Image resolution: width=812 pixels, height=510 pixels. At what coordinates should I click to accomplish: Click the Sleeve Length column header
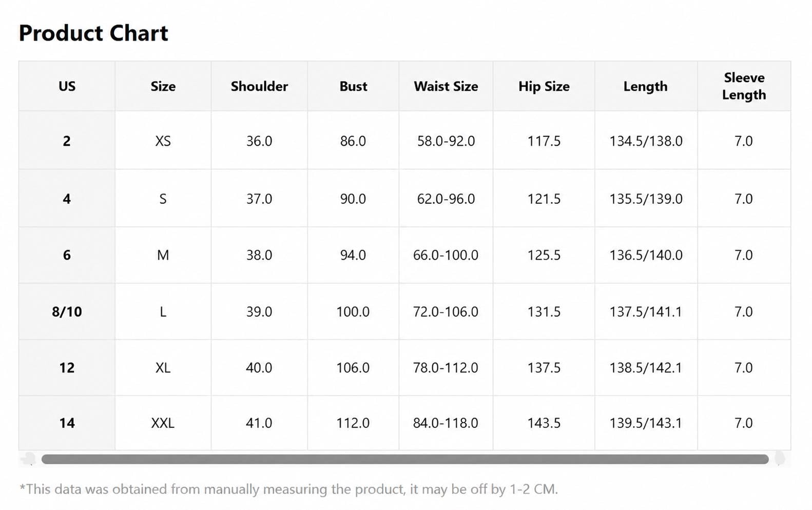tap(744, 86)
